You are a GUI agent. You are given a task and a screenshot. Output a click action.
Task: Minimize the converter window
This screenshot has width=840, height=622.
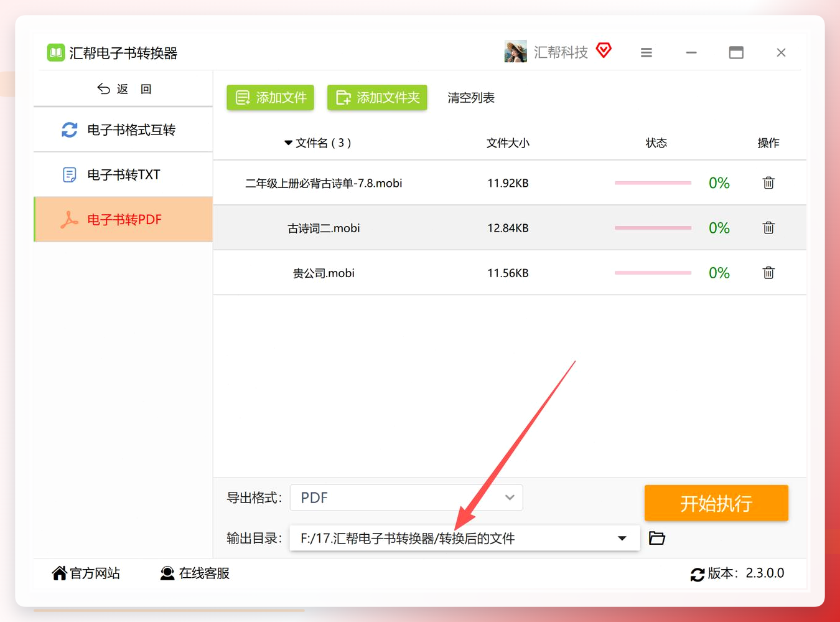[x=691, y=53]
